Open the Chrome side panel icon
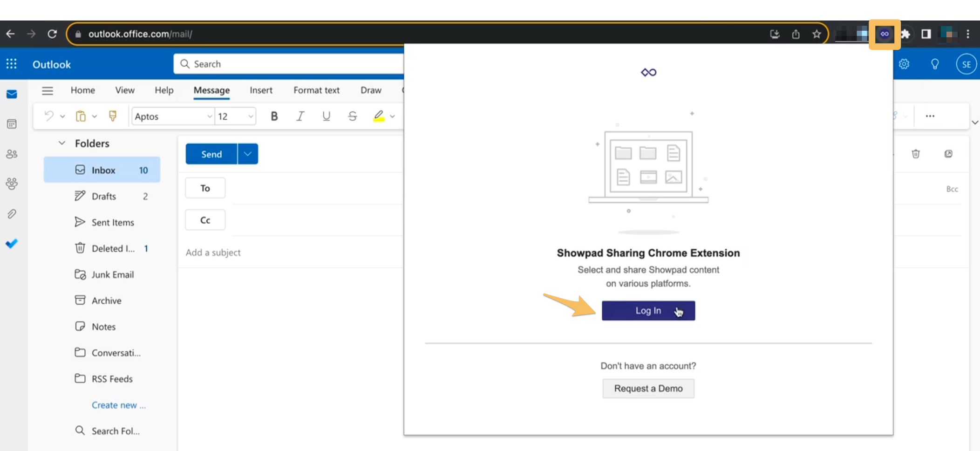Screen dimensions: 980x451 coord(926,34)
